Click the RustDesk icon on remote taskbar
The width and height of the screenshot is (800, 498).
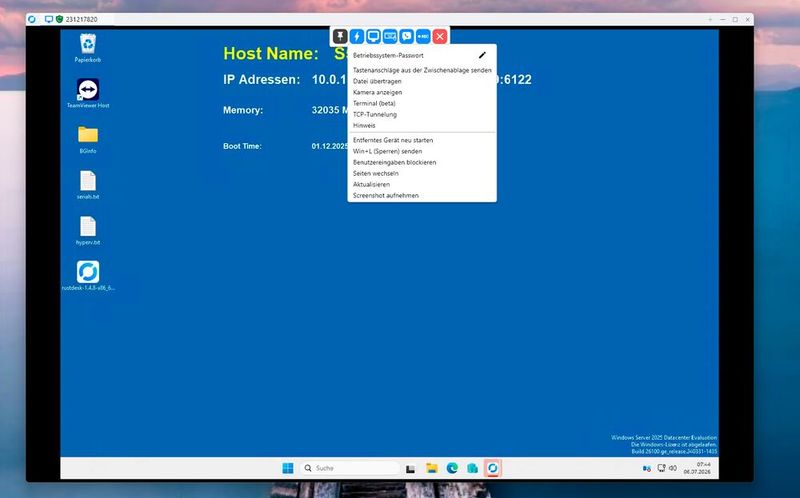click(492, 468)
